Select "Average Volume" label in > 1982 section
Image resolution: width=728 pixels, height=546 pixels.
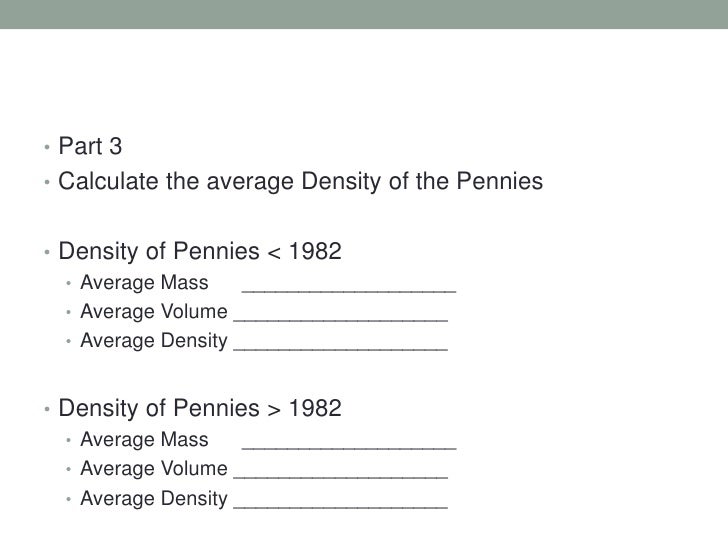click(154, 469)
